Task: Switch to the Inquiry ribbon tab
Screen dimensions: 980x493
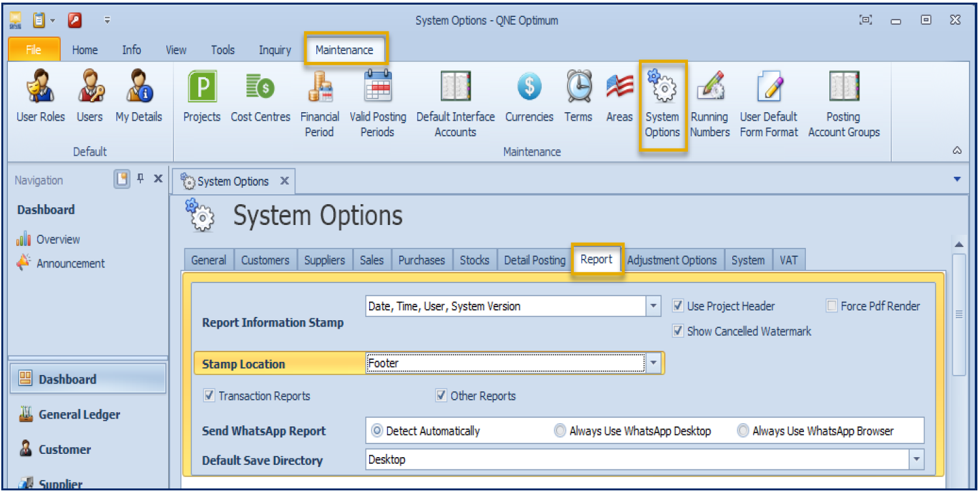Action: pyautogui.click(x=275, y=50)
